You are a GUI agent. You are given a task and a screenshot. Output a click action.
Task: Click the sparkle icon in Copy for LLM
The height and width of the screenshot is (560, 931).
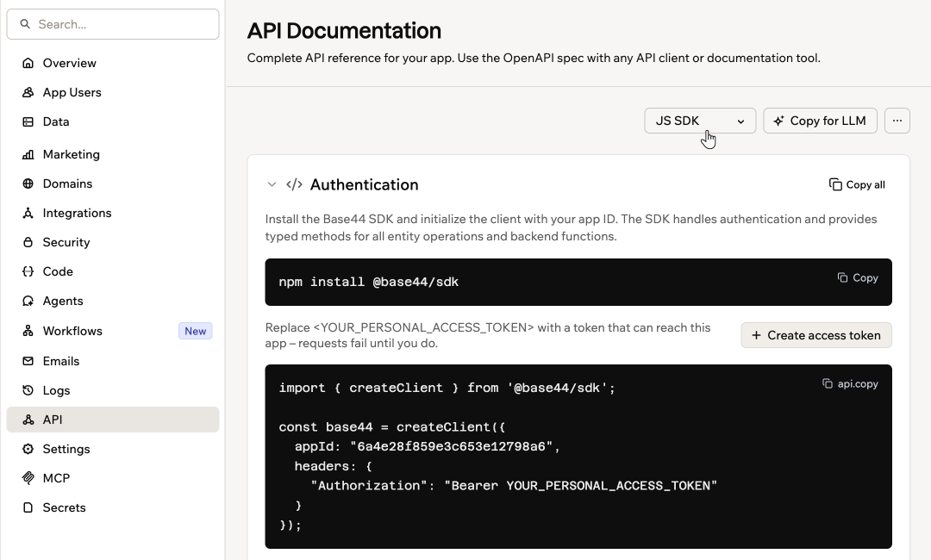pyautogui.click(x=778, y=121)
